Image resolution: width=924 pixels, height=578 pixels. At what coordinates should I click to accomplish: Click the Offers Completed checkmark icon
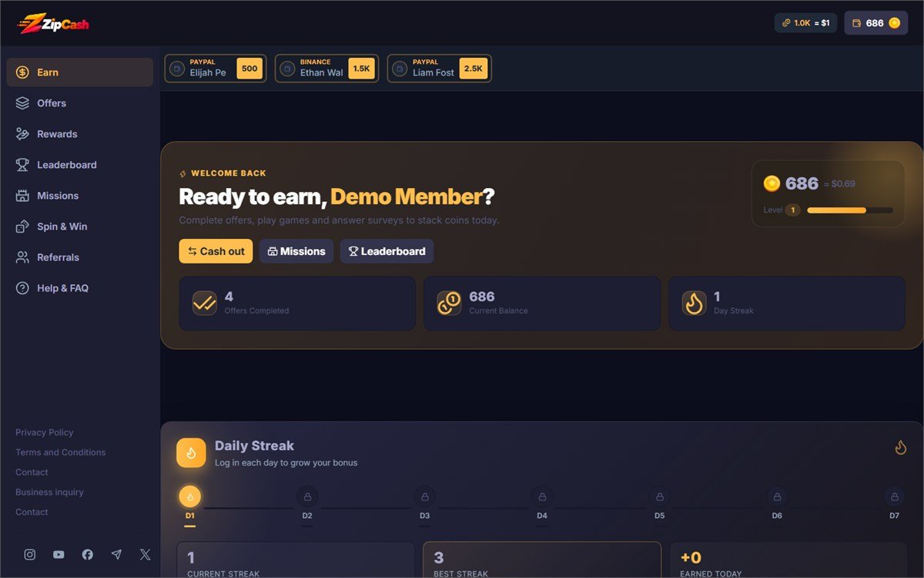[205, 304]
